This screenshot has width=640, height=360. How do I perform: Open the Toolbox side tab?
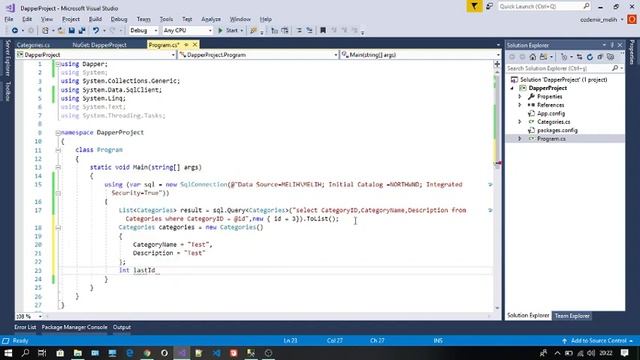(x=7, y=91)
